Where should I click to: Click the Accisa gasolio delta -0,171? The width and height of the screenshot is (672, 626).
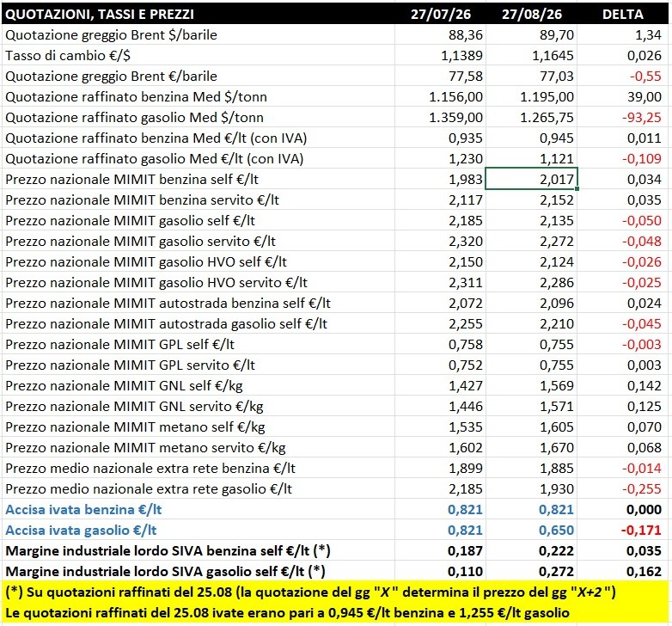[x=623, y=530]
